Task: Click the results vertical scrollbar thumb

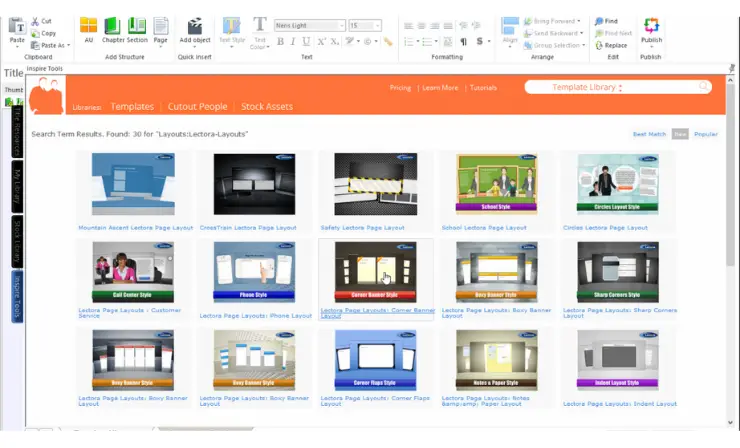Action: click(731, 175)
